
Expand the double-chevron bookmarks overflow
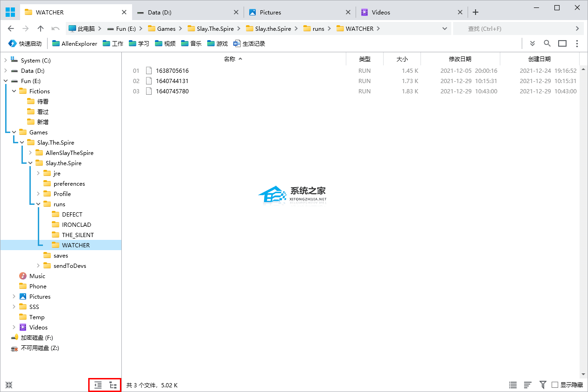532,43
